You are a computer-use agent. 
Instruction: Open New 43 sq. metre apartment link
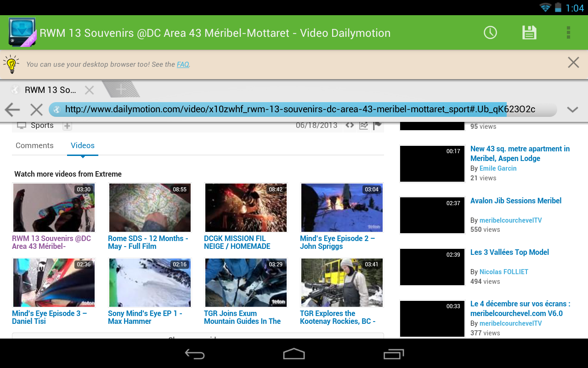[520, 154]
